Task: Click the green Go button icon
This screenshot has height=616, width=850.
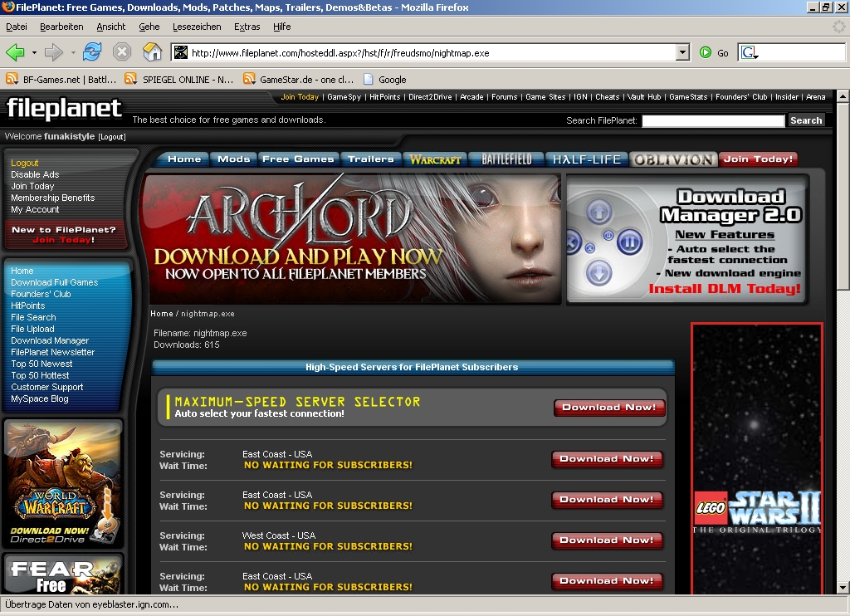Action: (706, 53)
